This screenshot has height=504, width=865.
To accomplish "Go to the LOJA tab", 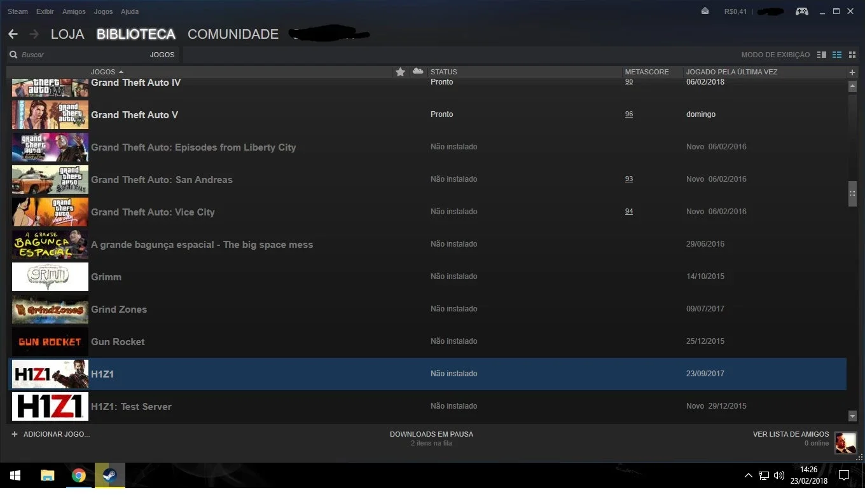I will 67,34.
